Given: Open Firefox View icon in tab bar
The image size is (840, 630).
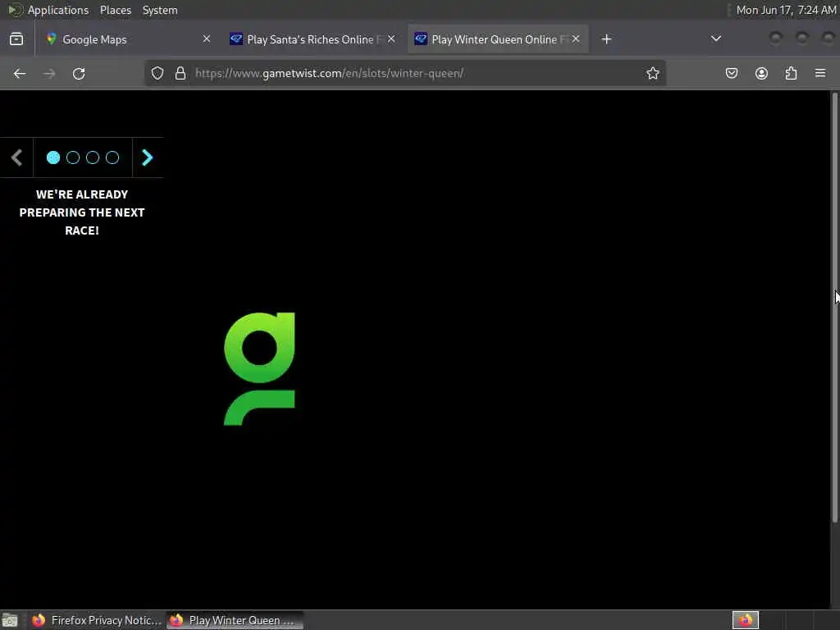Looking at the screenshot, I should click(x=16, y=39).
